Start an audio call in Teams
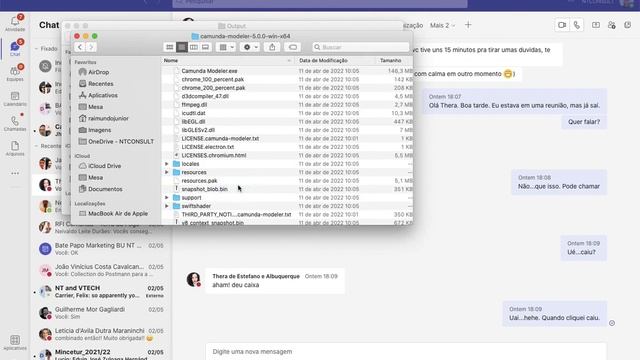 tap(576, 25)
